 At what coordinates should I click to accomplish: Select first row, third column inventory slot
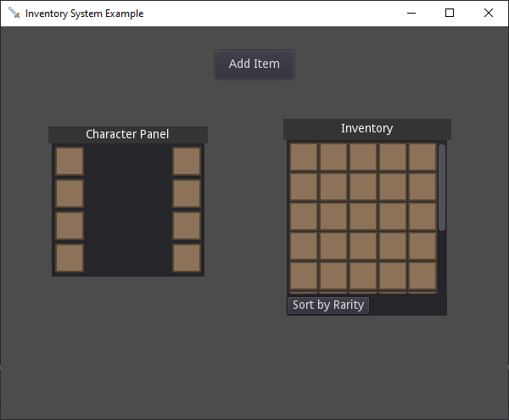[x=363, y=157]
